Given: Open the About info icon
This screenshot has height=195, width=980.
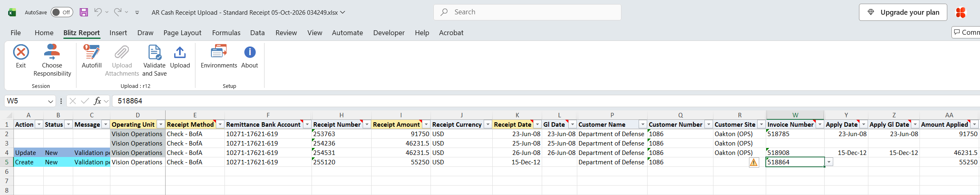Looking at the screenshot, I should click(x=250, y=52).
